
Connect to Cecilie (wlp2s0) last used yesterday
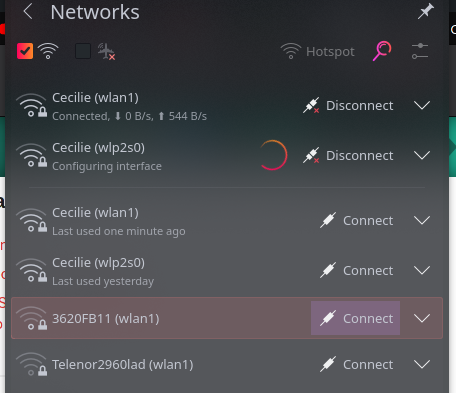[356, 270]
